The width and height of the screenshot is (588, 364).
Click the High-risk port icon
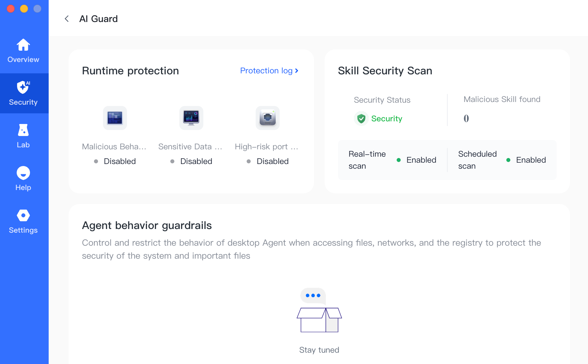[x=268, y=118]
